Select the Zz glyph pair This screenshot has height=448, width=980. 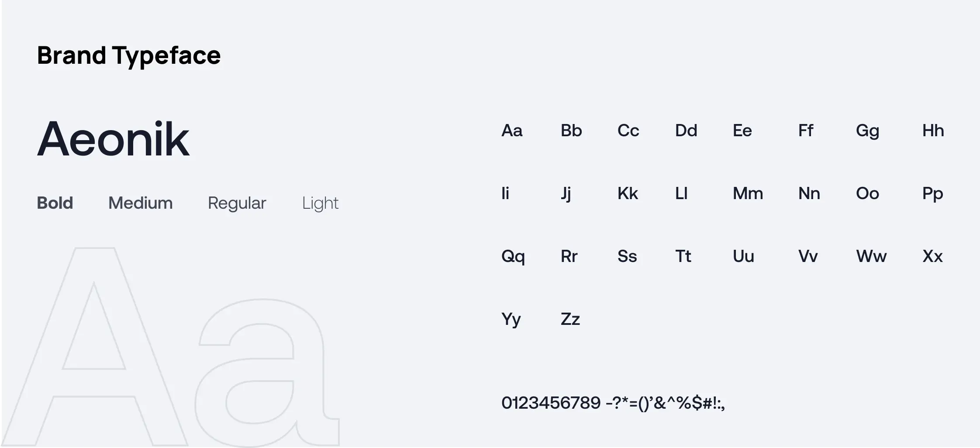pyautogui.click(x=570, y=319)
